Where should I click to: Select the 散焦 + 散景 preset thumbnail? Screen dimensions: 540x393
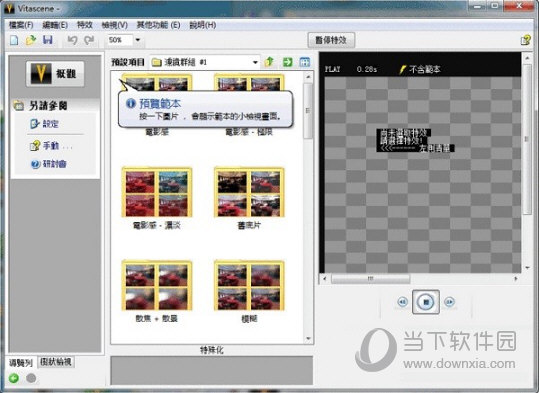[x=157, y=286]
